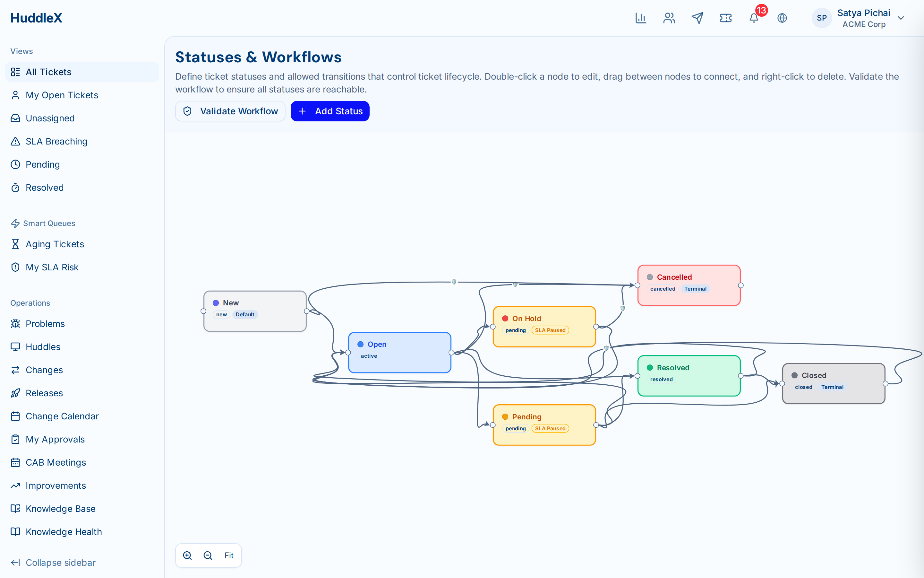
Task: Open the analytics bar chart icon
Action: (x=641, y=18)
